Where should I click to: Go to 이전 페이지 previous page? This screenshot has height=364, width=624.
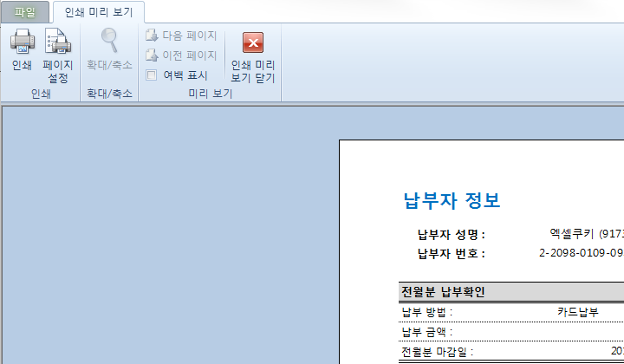tap(181, 55)
